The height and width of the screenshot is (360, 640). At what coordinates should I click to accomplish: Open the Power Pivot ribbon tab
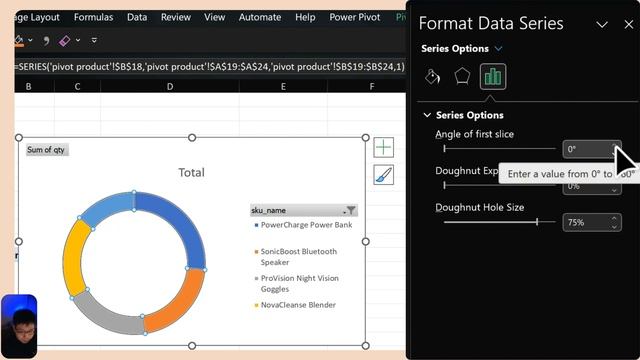355,17
